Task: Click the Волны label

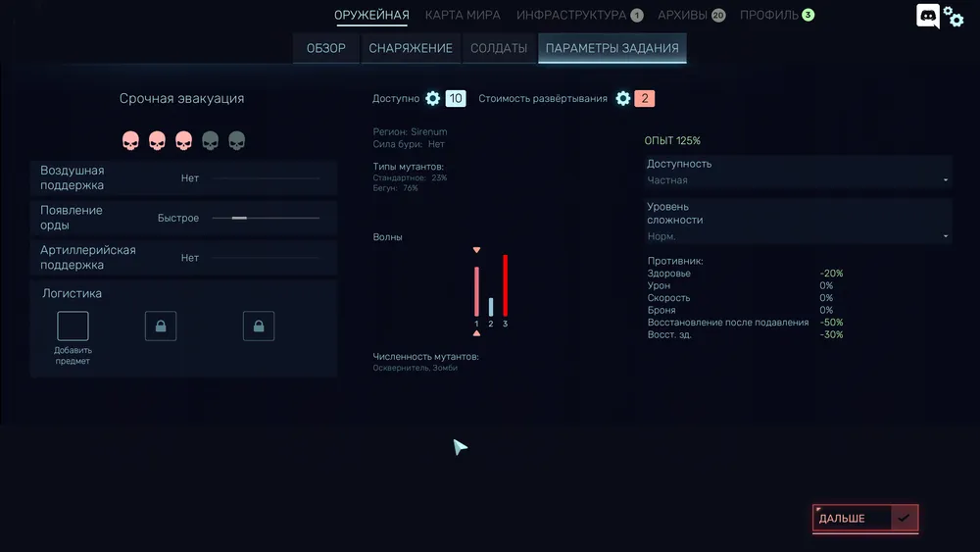Action: point(387,237)
